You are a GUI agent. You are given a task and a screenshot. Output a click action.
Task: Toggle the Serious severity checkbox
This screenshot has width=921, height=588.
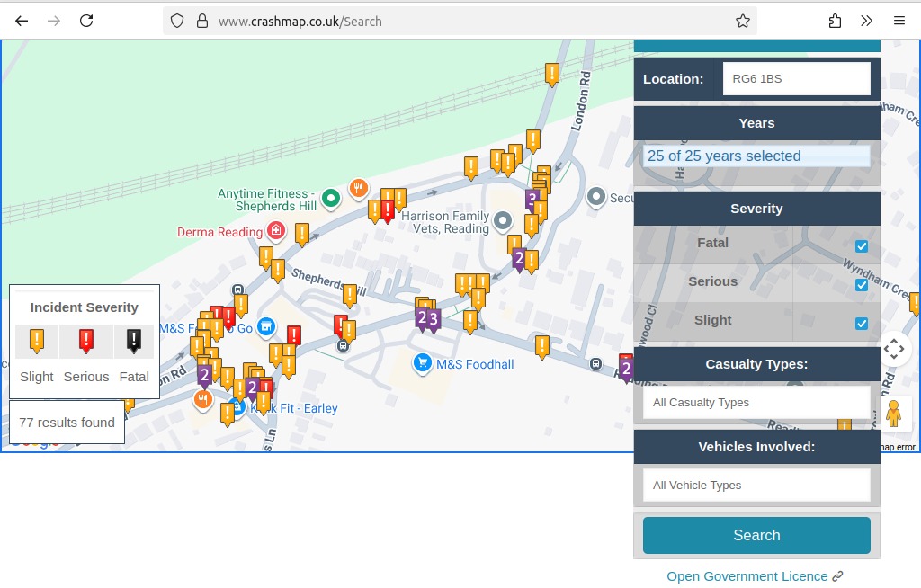coord(861,285)
